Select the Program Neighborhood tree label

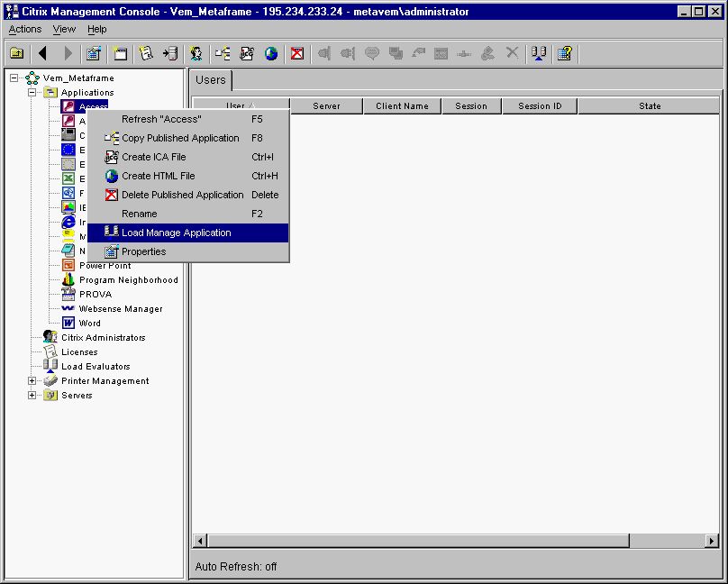point(129,280)
